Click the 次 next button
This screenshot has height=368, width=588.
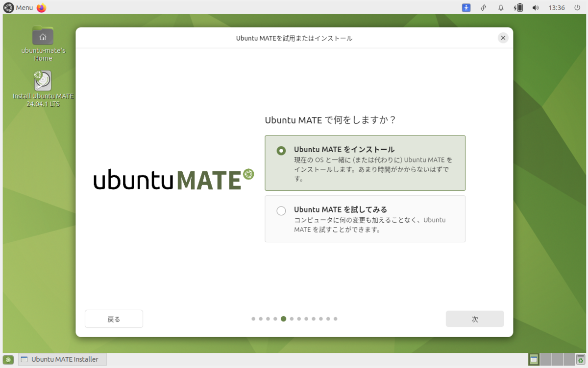475,319
